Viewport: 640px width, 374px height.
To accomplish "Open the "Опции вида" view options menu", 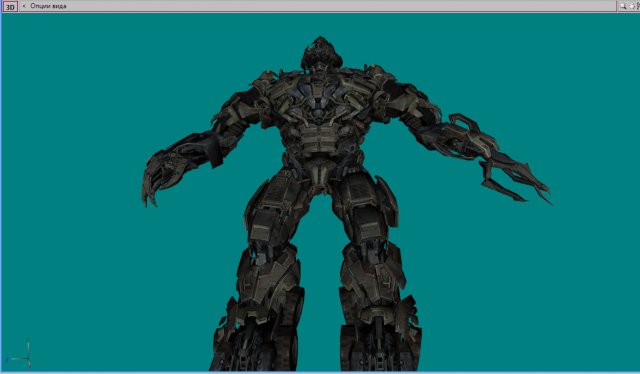I will (x=48, y=6).
